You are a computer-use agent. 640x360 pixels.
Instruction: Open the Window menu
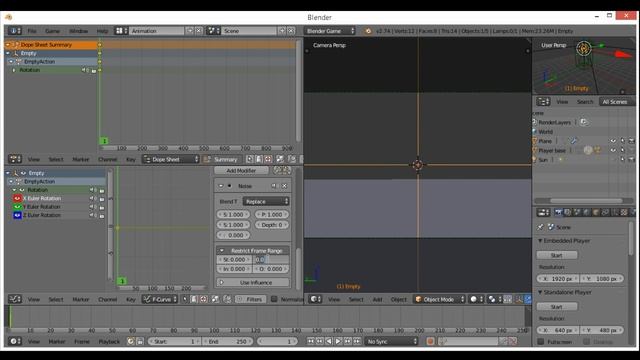[78, 31]
